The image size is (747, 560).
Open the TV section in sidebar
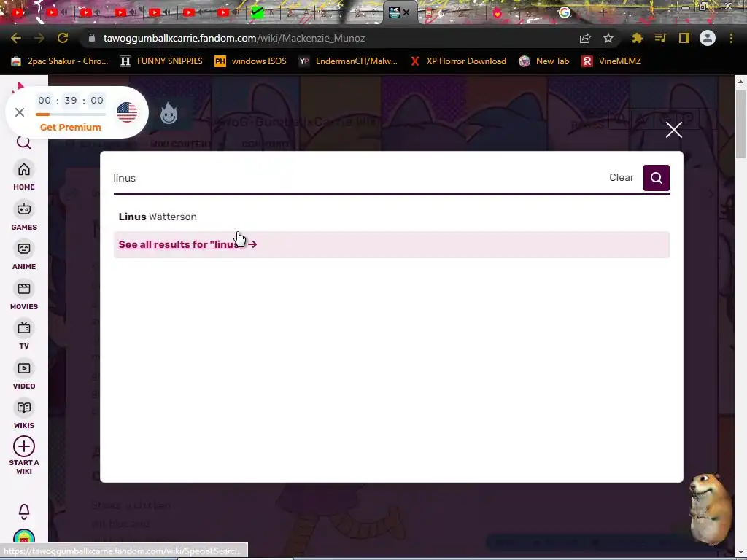coord(24,335)
